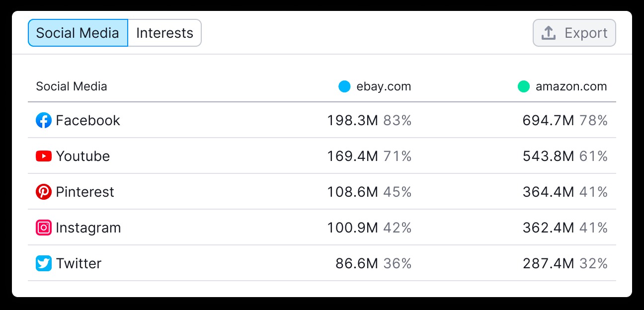Click the ebay.com column header
Viewport: 644px width, 310px height.
coord(384,86)
